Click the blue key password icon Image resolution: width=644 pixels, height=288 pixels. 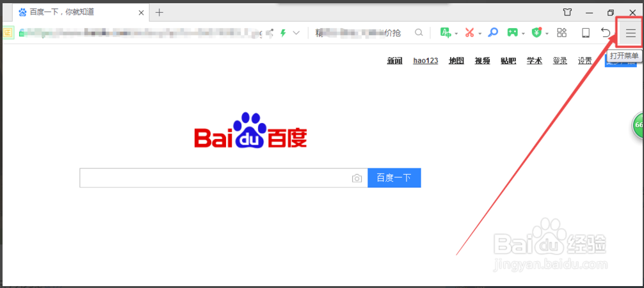493,33
